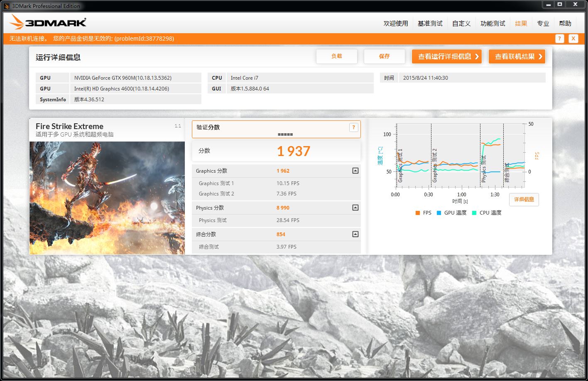This screenshot has height=381, width=588.
Task: Open 详细信息 under the chart
Action: point(524,200)
